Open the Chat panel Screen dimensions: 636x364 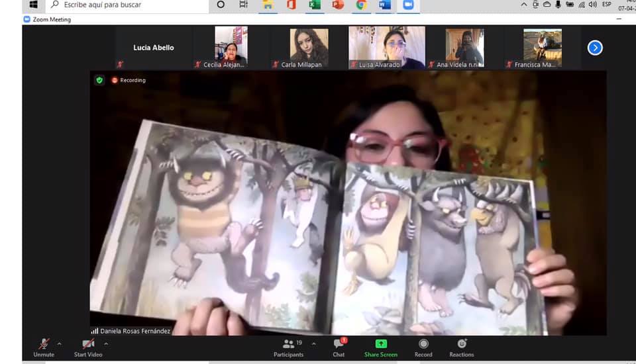339,347
